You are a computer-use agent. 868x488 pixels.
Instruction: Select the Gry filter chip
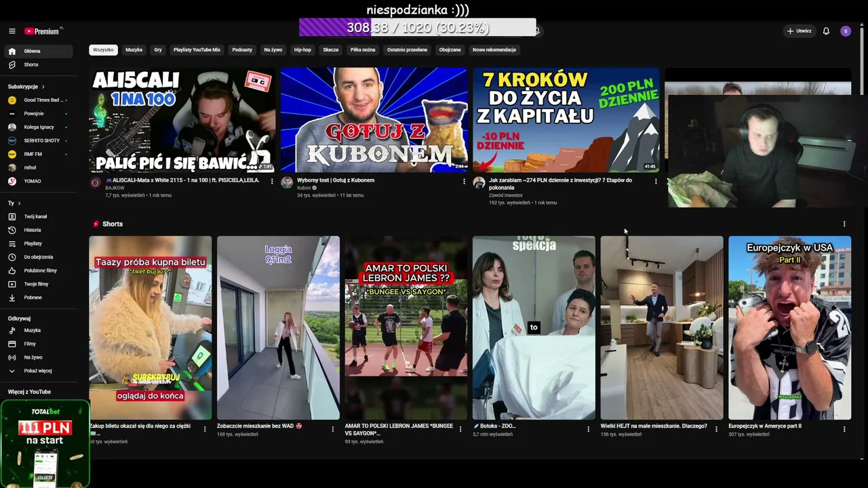[x=158, y=49]
